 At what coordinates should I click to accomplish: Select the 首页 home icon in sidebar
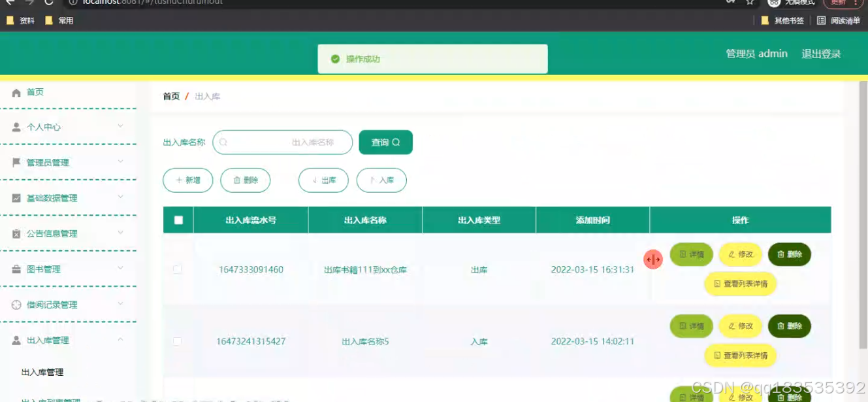click(16, 92)
